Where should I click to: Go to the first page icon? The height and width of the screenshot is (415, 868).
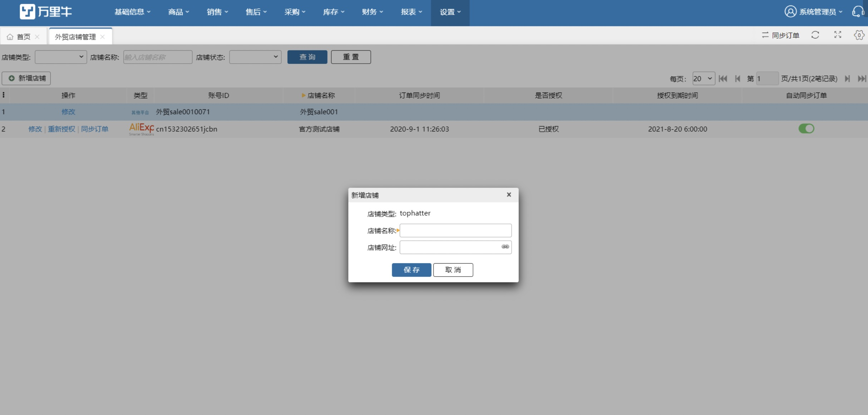(x=723, y=79)
